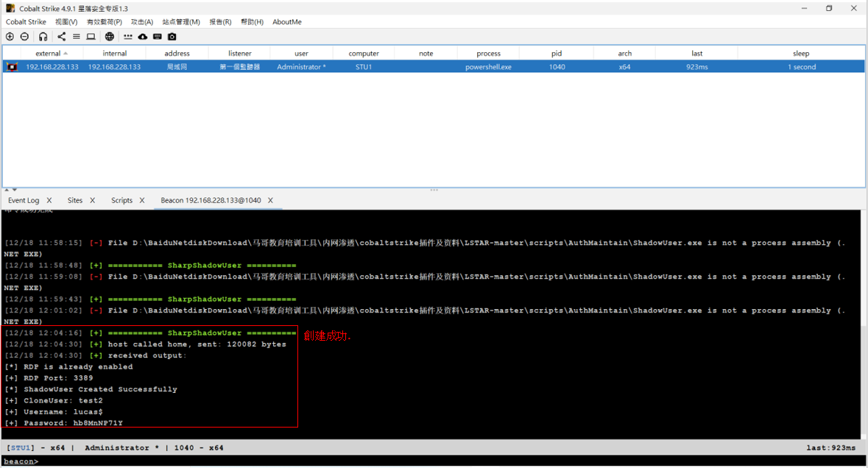Click the beacon session computer icon
This screenshot has height=468, width=868.
(x=12, y=67)
